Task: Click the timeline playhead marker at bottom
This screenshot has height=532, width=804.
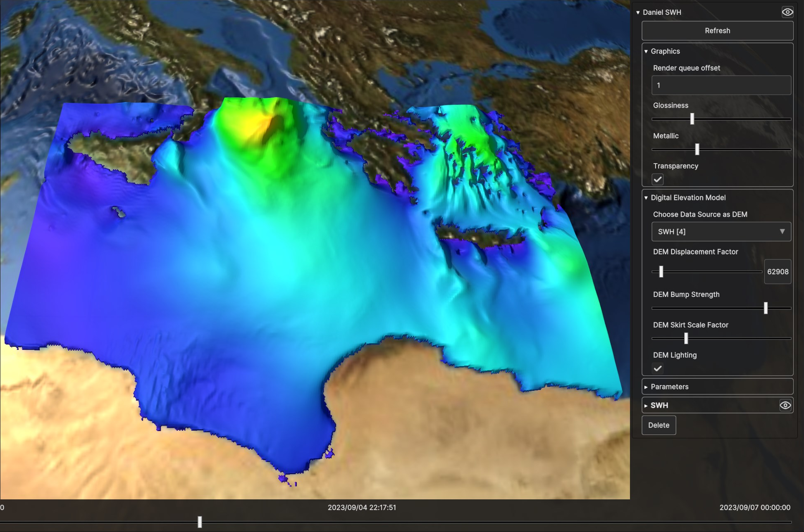Action: click(x=200, y=522)
